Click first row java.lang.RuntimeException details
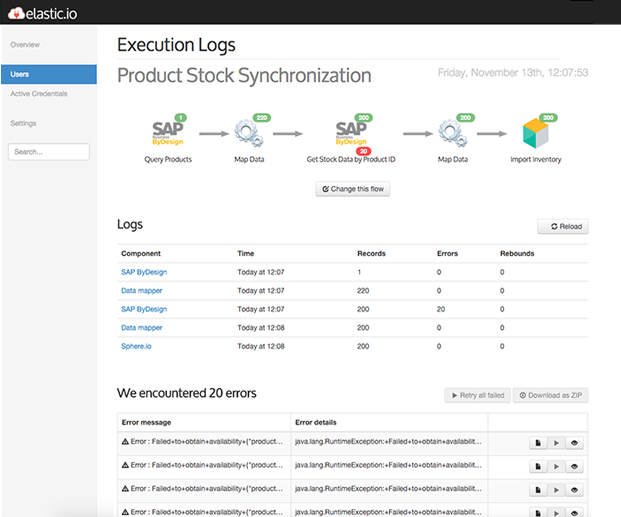The height and width of the screenshot is (517, 621). click(388, 441)
